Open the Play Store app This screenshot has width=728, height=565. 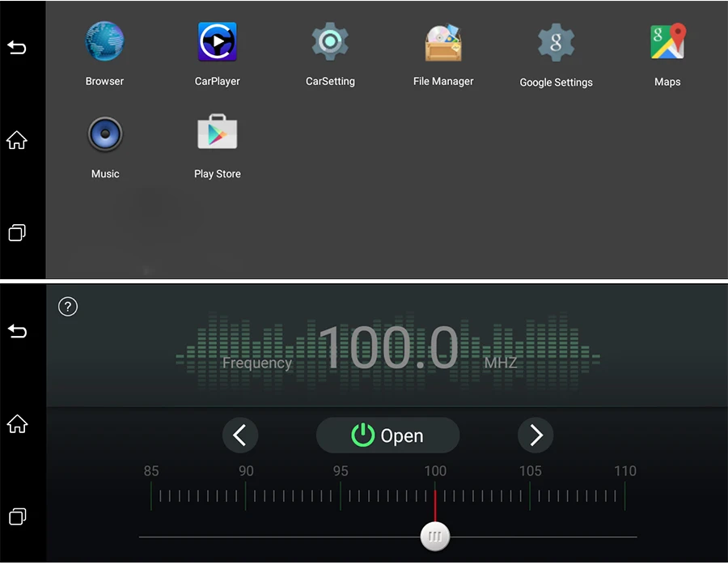(x=218, y=132)
